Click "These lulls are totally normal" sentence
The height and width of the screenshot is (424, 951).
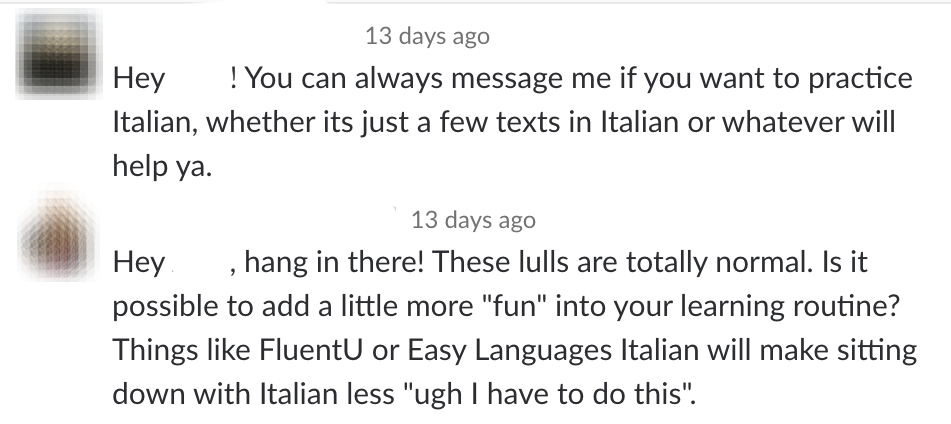[622, 263]
